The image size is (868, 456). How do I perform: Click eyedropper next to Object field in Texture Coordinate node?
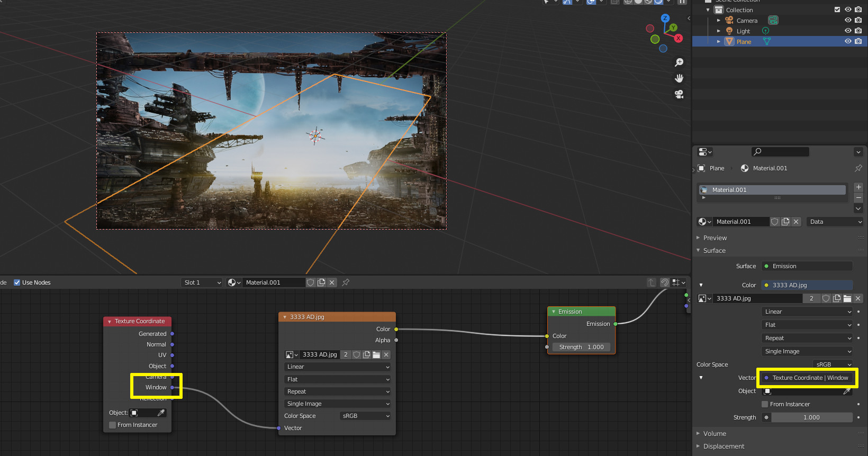point(161,413)
